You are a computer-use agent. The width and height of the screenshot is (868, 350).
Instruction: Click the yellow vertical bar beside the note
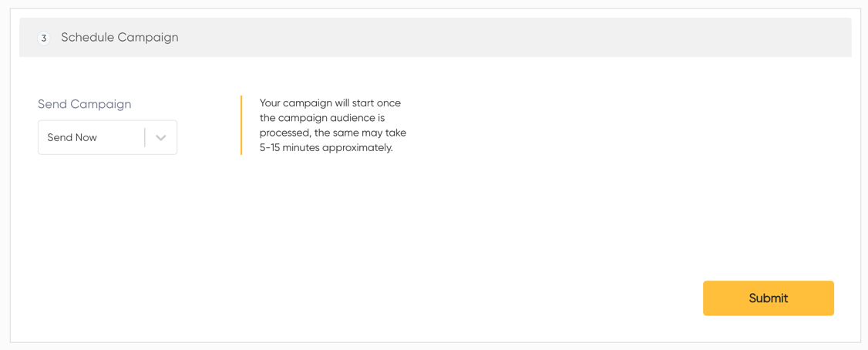[x=241, y=125]
